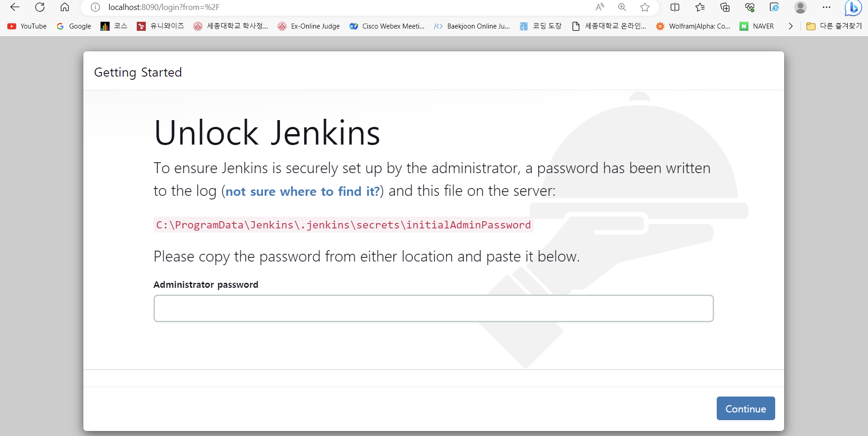Open the Bing Copilot sidebar icon

[x=853, y=7]
